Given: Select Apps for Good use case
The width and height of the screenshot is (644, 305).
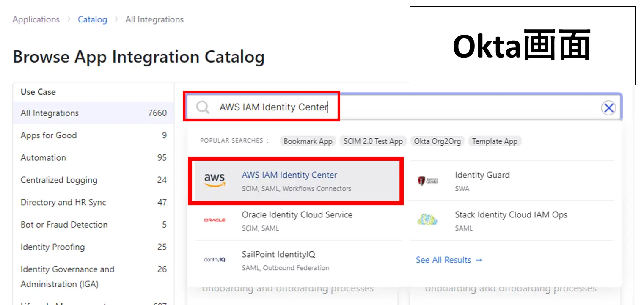Looking at the screenshot, I should click(94, 135).
